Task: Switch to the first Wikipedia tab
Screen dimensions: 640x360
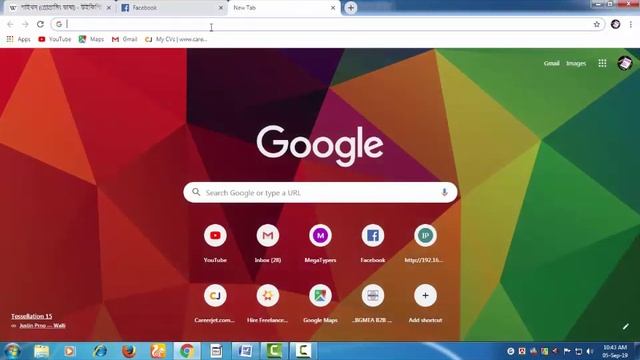Action: (59, 8)
